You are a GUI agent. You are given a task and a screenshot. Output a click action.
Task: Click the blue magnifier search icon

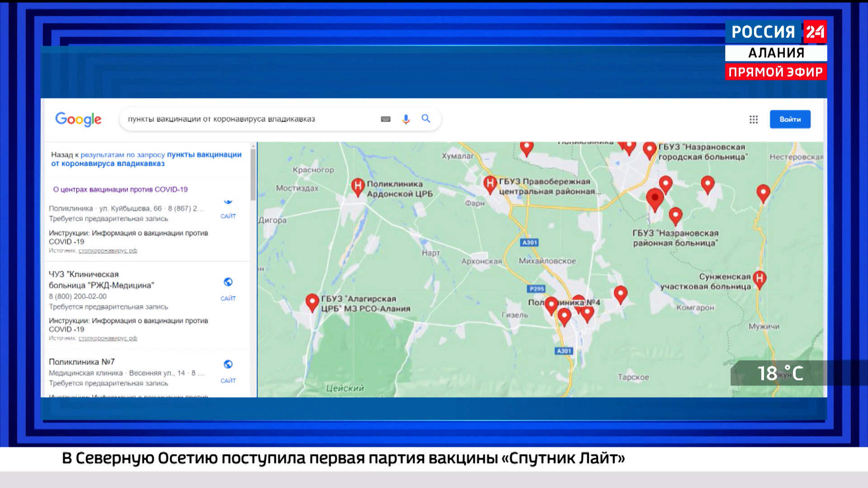coord(426,118)
